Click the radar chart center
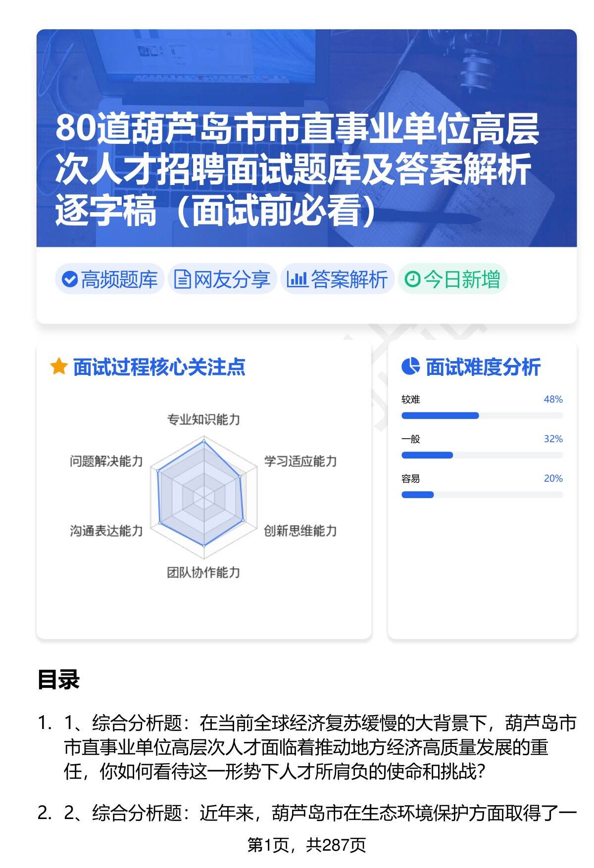Viewport: 594px width, 868px height. [x=203, y=496]
